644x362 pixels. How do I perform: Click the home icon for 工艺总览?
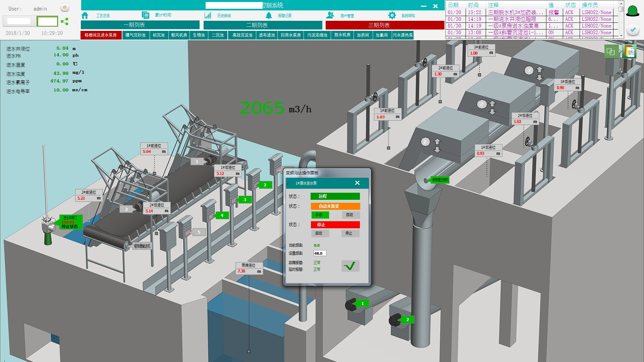pyautogui.click(x=85, y=15)
